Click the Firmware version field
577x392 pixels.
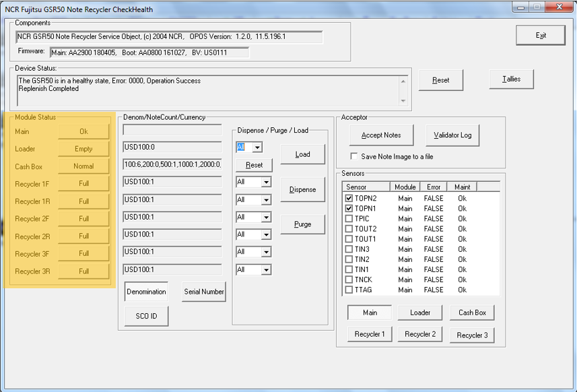(x=149, y=53)
